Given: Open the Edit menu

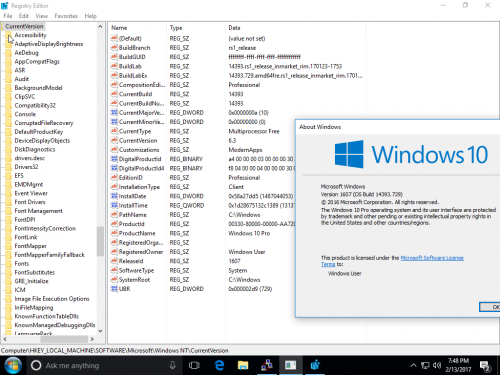Looking at the screenshot, I should pyautogui.click(x=24, y=16).
